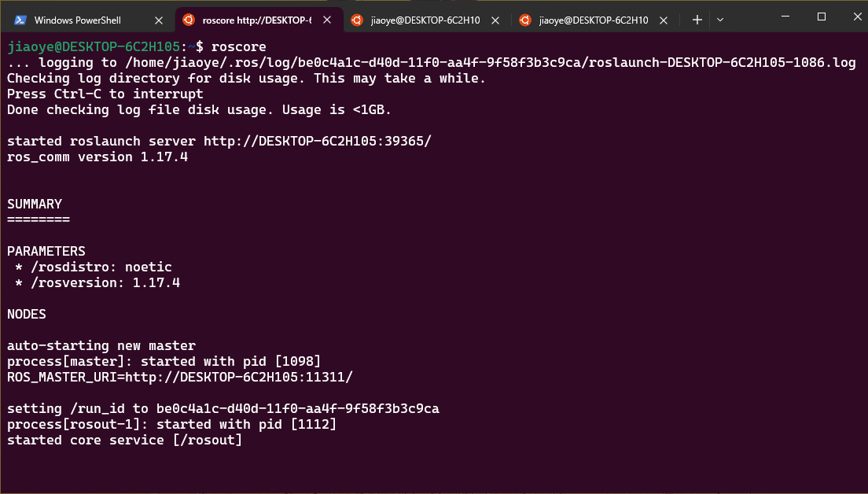
Task: Switch to the third tab labeled jiaoye@DESKTOP-6C2H10
Action: pos(425,20)
